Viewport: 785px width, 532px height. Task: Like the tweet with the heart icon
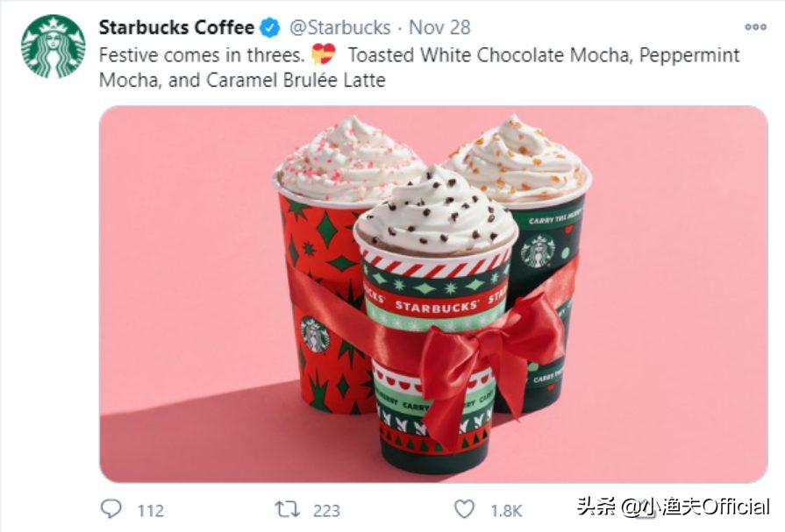[464, 509]
